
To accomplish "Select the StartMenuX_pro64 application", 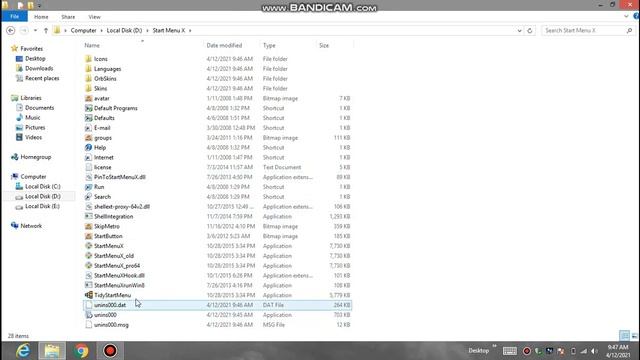I will (x=117, y=265).
